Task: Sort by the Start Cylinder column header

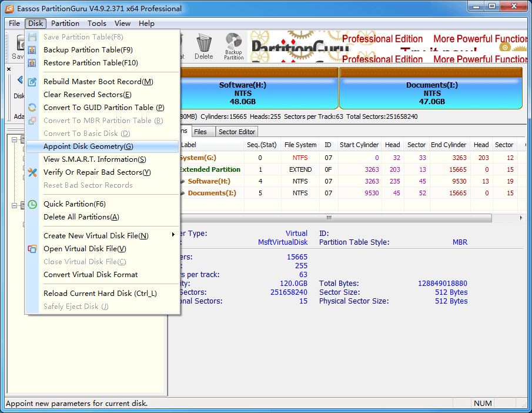Action: 359,145
